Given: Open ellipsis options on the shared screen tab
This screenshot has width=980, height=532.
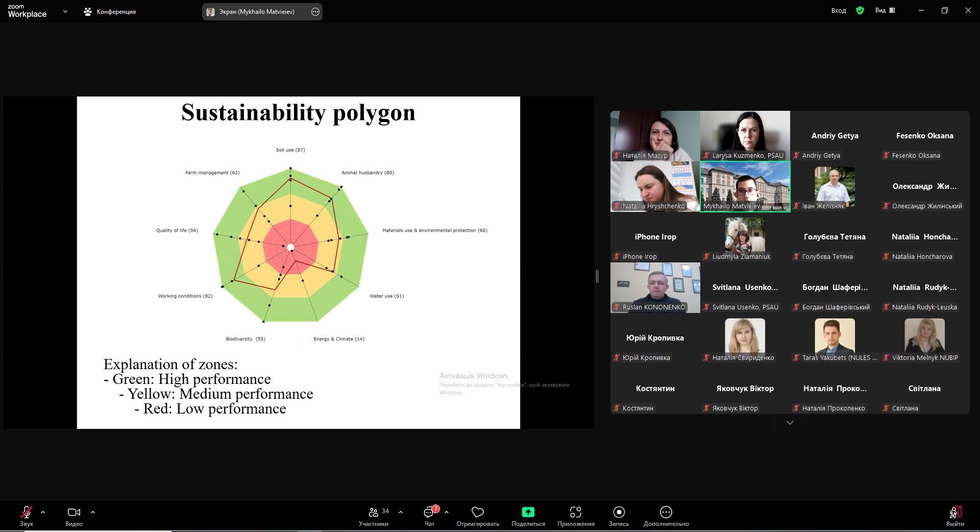Looking at the screenshot, I should 315,12.
